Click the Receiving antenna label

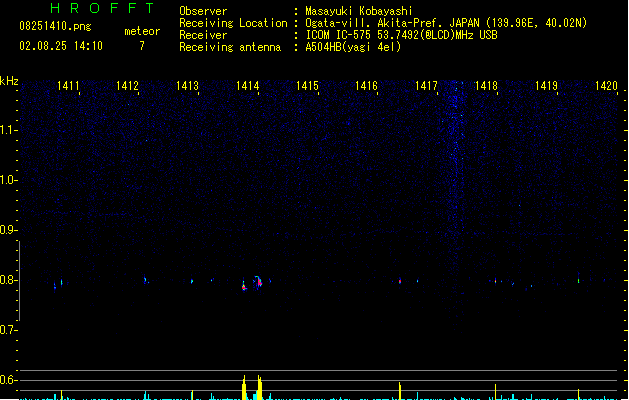(230, 47)
